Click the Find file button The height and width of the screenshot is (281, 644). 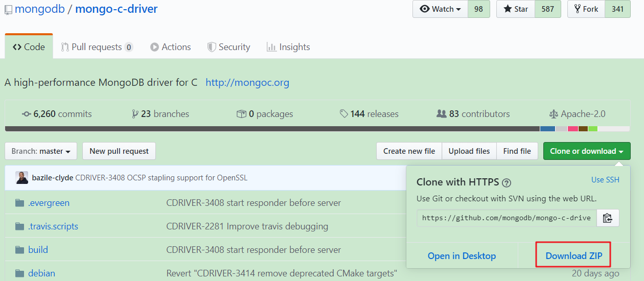click(517, 151)
